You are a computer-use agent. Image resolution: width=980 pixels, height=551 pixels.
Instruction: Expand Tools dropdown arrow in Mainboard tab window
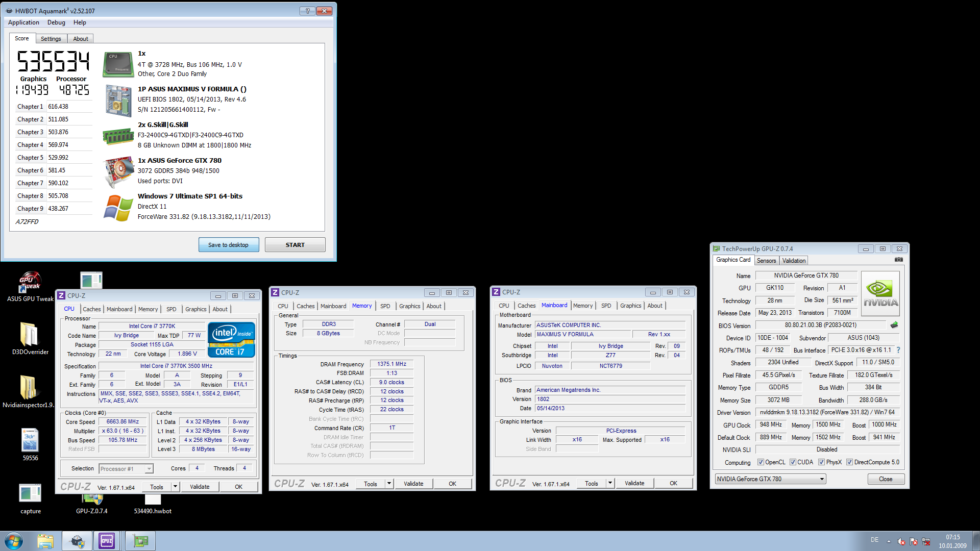(x=610, y=483)
